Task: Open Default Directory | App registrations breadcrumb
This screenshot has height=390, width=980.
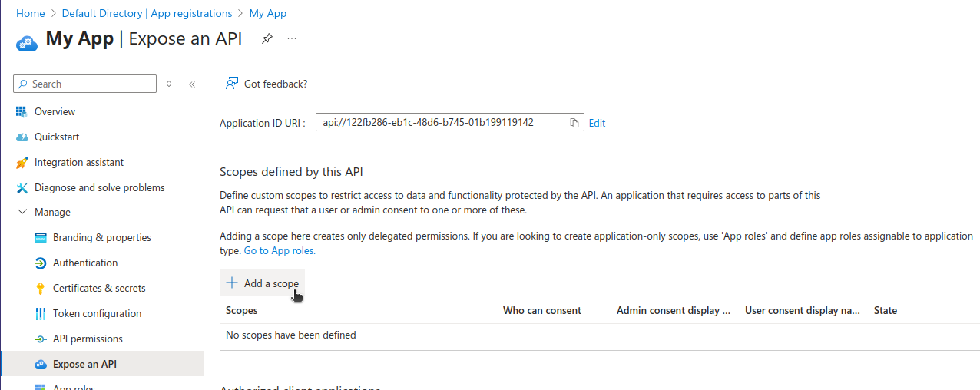Action: coord(147,13)
